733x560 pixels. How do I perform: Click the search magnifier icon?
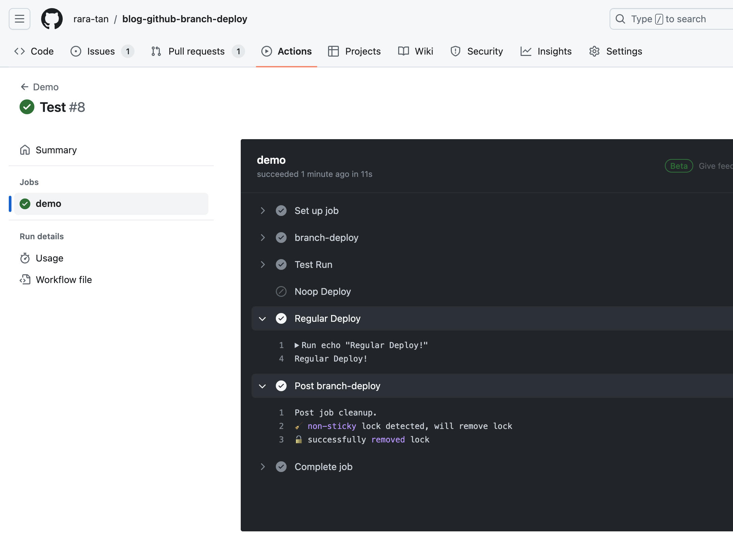pos(620,19)
